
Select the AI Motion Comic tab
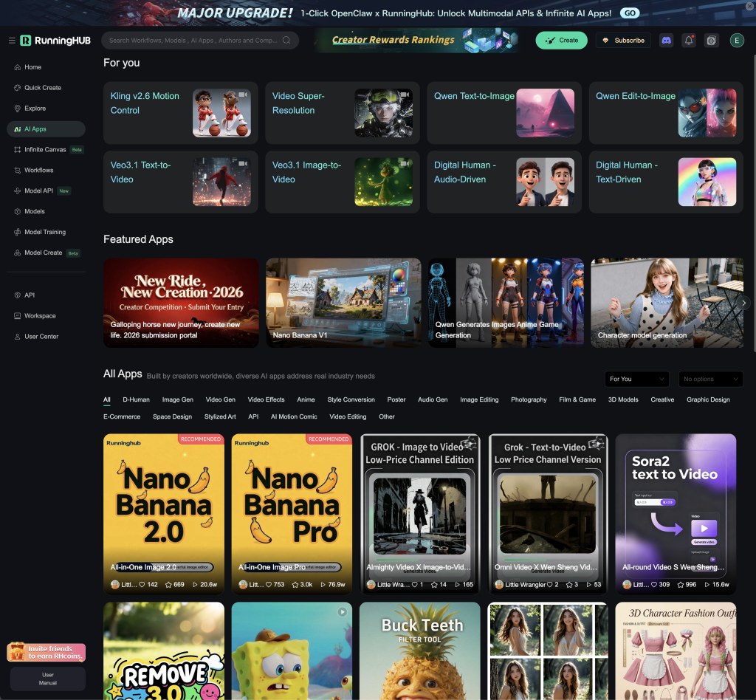(x=294, y=416)
